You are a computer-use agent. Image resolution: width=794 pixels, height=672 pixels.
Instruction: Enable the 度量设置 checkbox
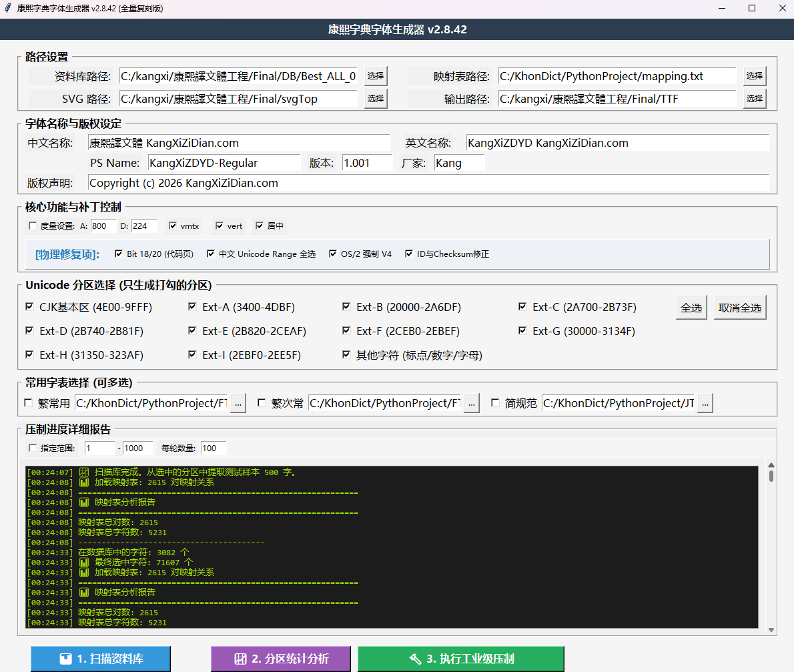(x=33, y=226)
